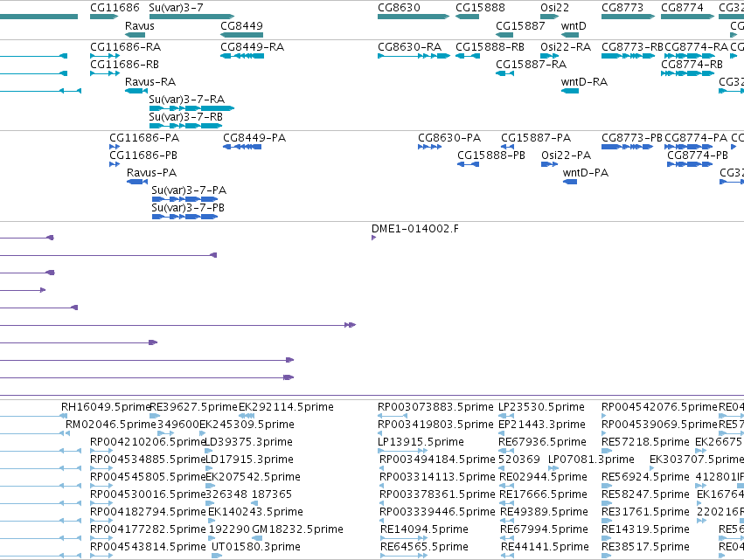Click the DME1-014002.F feature label
Image resolution: width=744 pixels, height=560 pixels.
tap(415, 229)
